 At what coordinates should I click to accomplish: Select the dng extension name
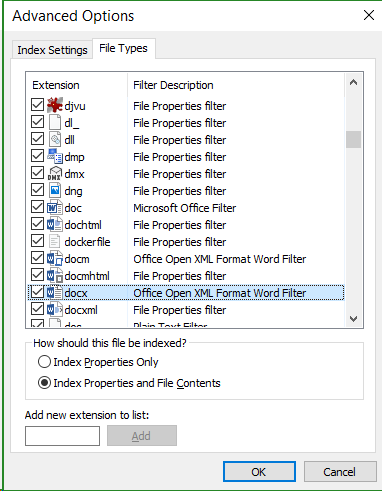click(73, 191)
